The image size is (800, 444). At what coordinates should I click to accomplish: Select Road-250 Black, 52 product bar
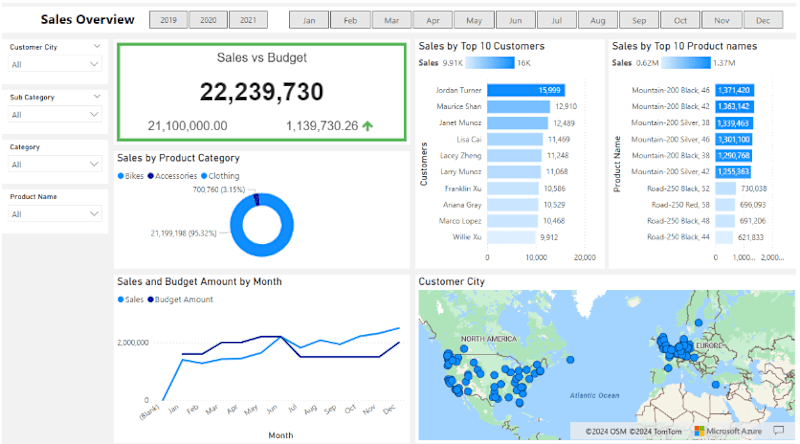[726, 188]
